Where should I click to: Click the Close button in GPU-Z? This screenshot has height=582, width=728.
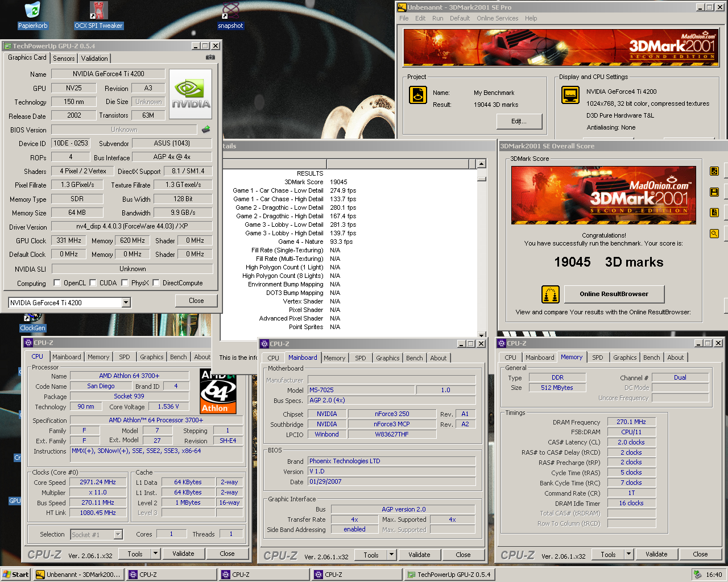click(x=196, y=301)
